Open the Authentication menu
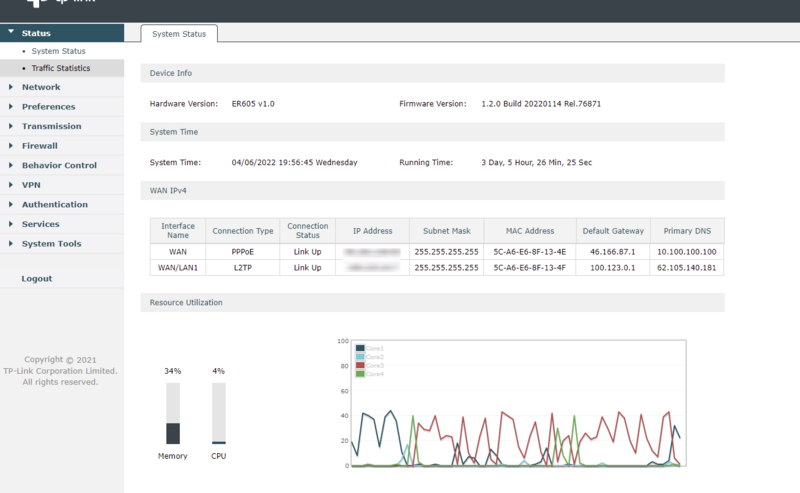Screen dimensions: 800x493 [x=55, y=204]
